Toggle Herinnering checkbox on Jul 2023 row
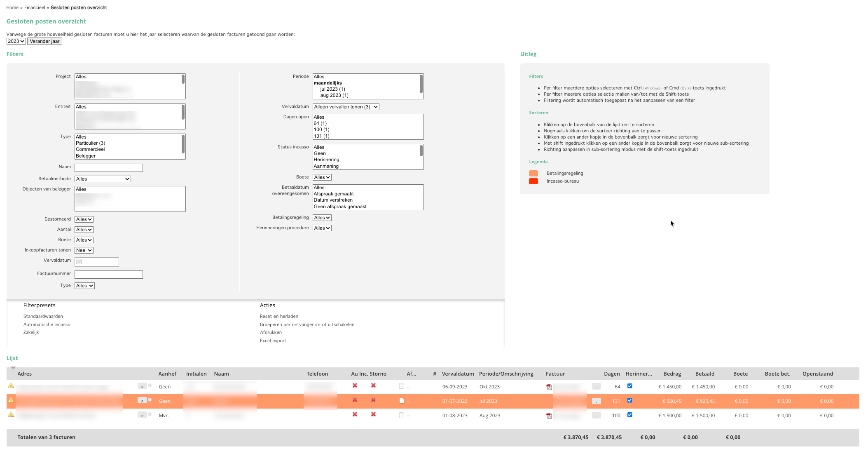The height and width of the screenshot is (456, 868). coord(629,400)
